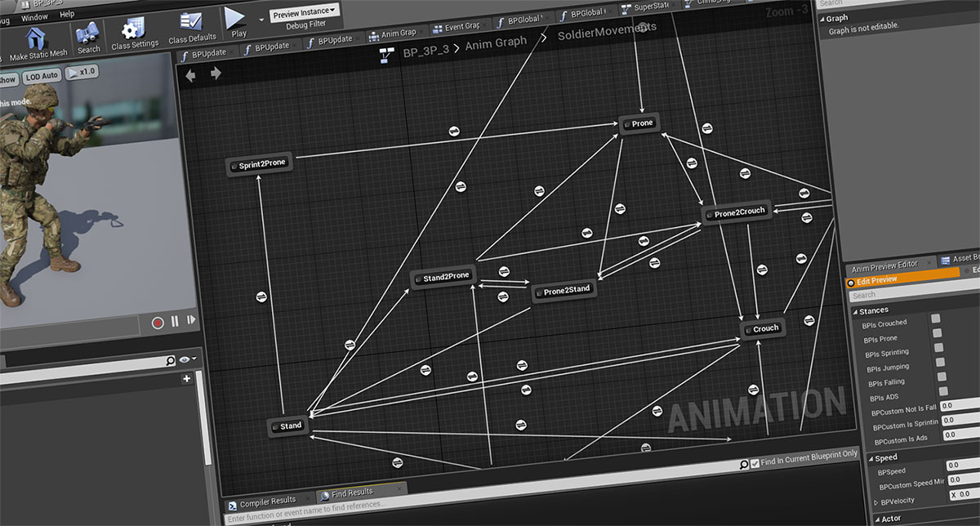Collapse the Stances section
Image resolution: width=980 pixels, height=526 pixels.
pyautogui.click(x=854, y=310)
